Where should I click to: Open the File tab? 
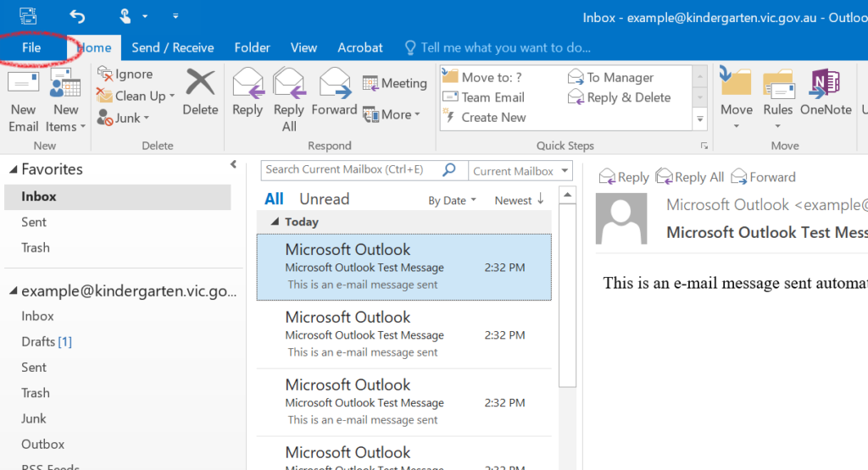[31, 47]
